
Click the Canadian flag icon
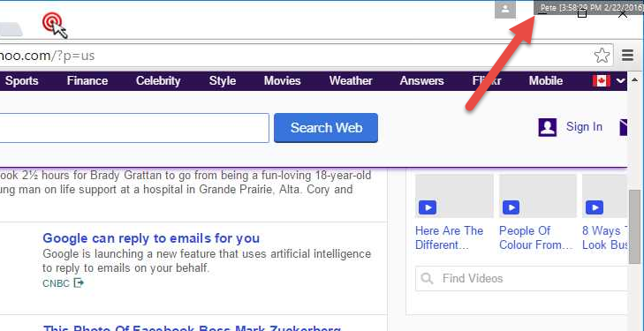tap(601, 81)
